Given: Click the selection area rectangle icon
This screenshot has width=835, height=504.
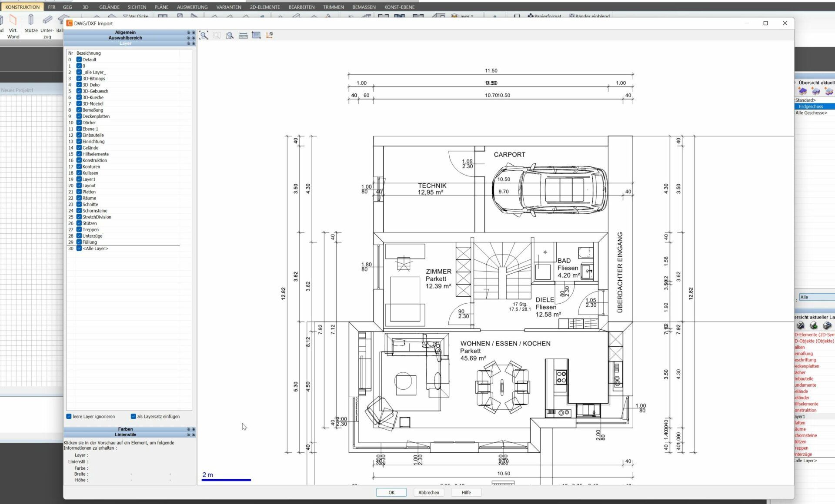Looking at the screenshot, I should (x=256, y=35).
